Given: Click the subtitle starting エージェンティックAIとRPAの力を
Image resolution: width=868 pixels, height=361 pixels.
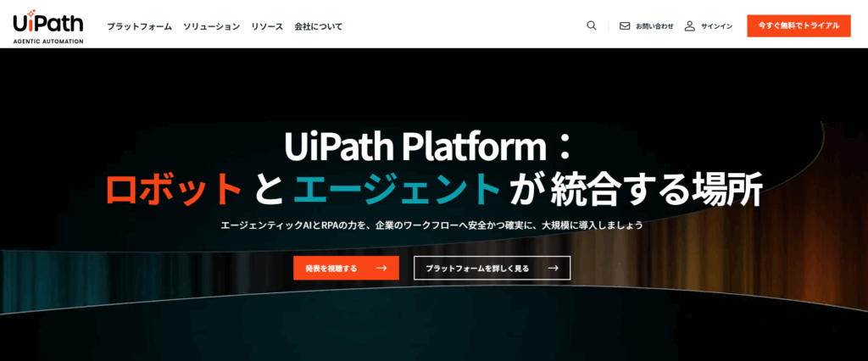Looking at the screenshot, I should point(431,226).
